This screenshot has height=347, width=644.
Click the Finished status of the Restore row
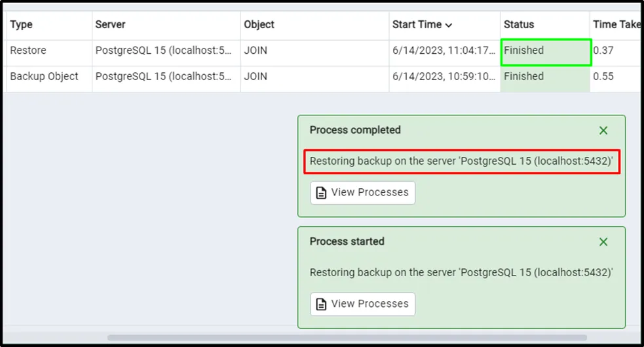point(524,50)
